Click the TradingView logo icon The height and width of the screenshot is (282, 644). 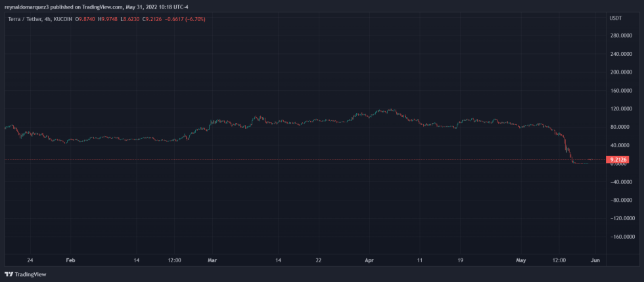(9, 274)
